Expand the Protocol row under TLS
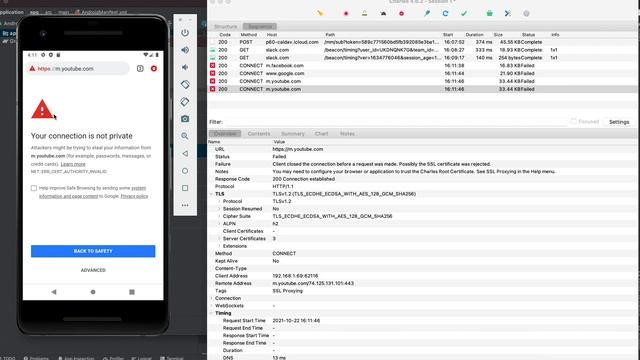Image resolution: width=640 pixels, height=360 pixels. pos(219,201)
